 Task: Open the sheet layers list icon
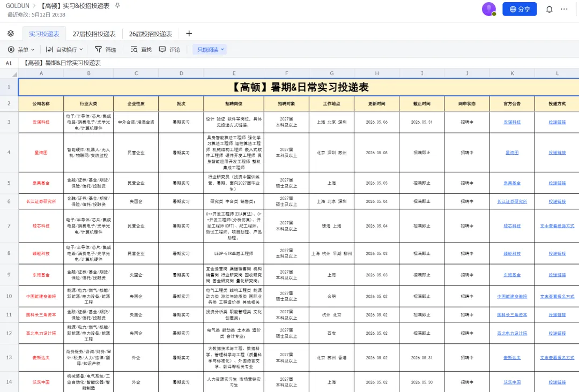pyautogui.click(x=11, y=34)
